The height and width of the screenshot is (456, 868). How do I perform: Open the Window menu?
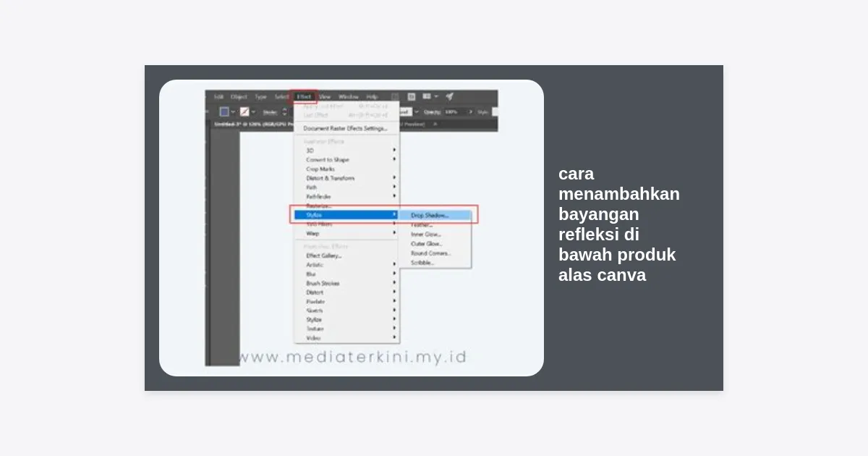[x=349, y=96]
